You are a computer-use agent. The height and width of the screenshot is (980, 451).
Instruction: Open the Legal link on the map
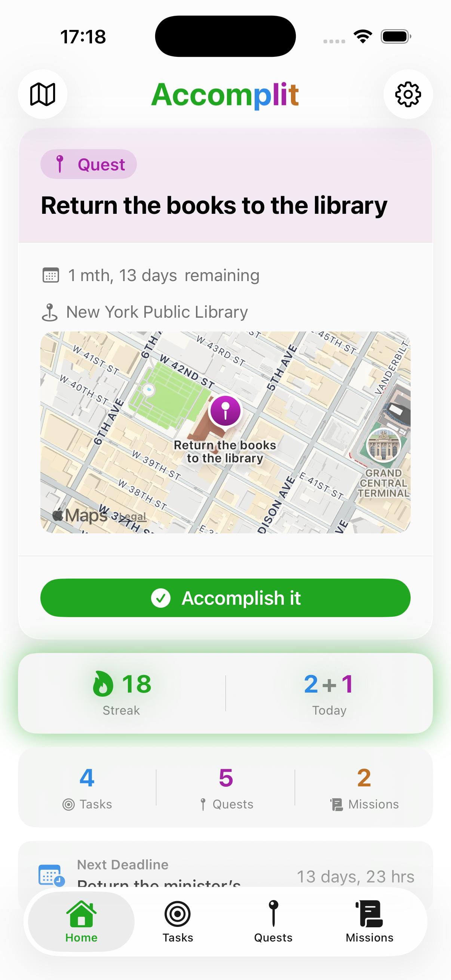(x=133, y=517)
